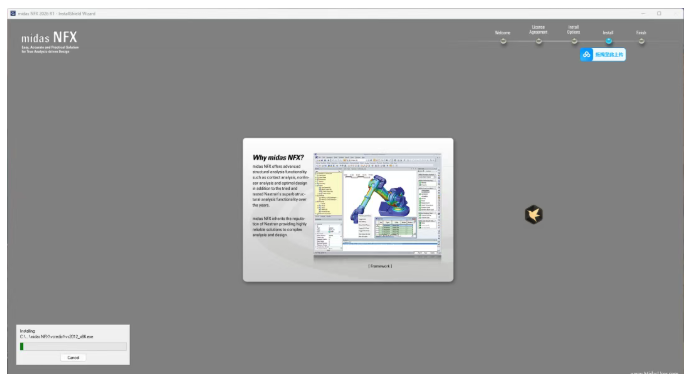Click the midas NFX logo
The image size is (688, 386).
click(50, 42)
